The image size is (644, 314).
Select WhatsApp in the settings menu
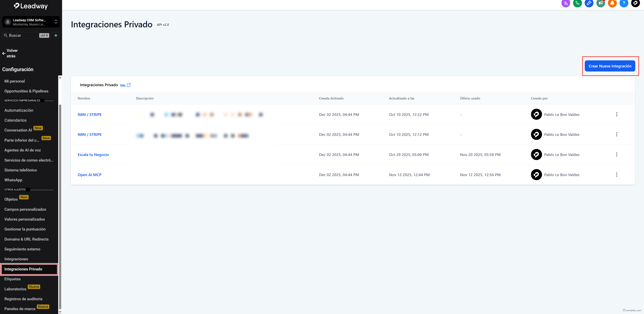[13, 180]
